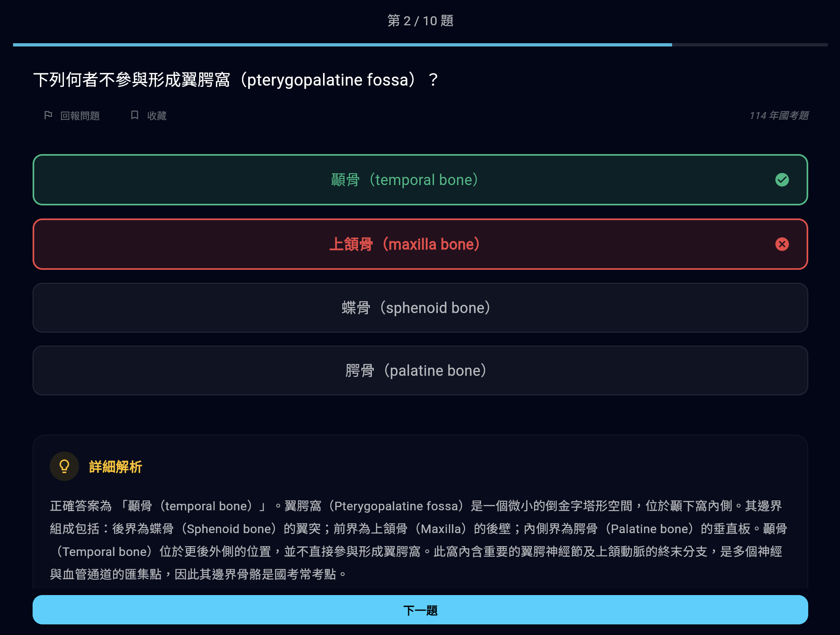This screenshot has width=840, height=635.
Task: Select the 顳骨 (temporal bone) answer
Action: click(x=420, y=180)
